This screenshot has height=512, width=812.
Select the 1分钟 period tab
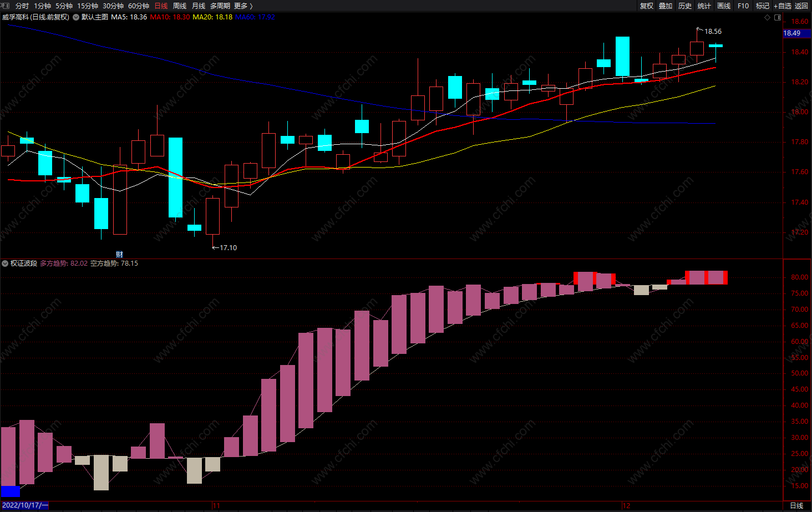[x=42, y=6]
